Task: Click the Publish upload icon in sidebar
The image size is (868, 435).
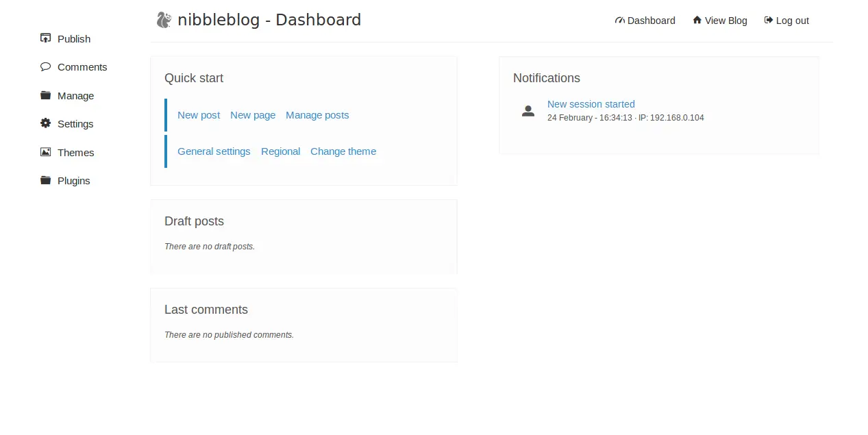Action: tap(45, 38)
